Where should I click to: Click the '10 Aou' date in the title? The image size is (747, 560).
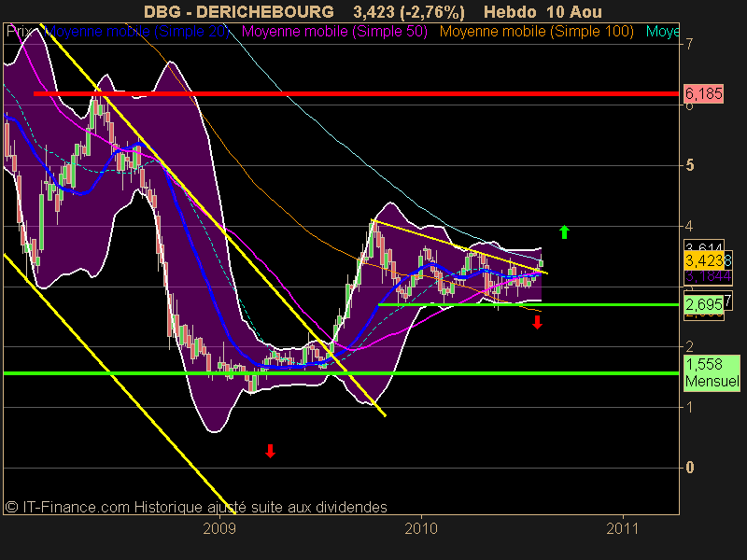pyautogui.click(x=573, y=11)
